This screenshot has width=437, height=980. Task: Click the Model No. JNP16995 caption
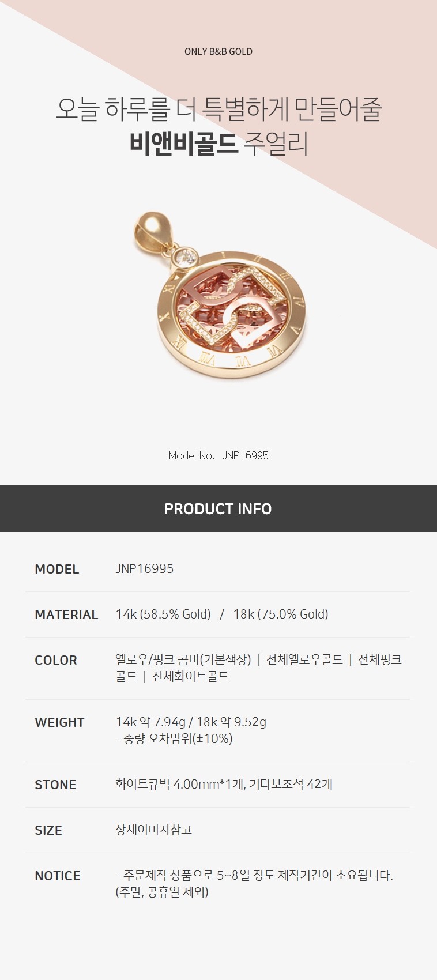click(x=218, y=455)
